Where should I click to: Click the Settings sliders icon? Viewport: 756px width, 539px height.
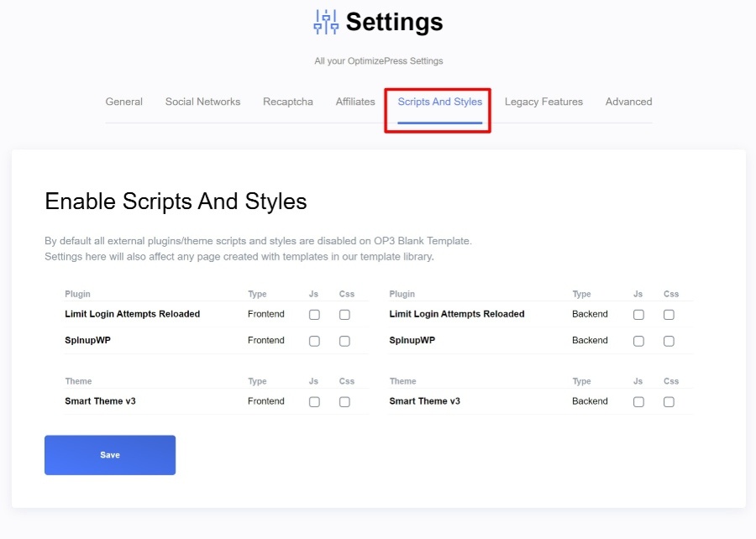[326, 22]
